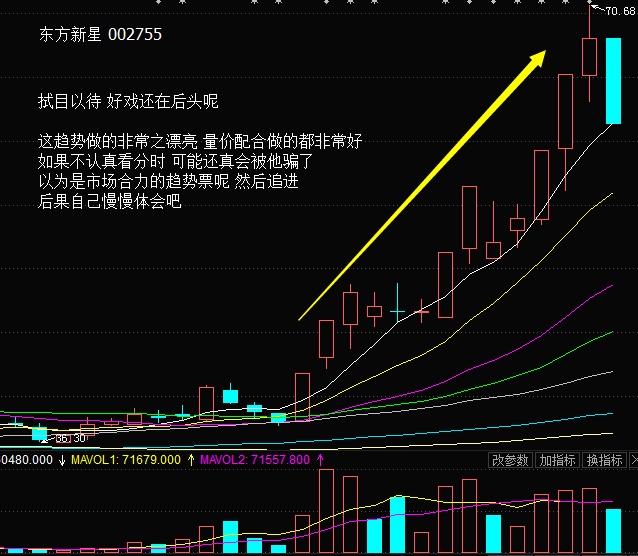This screenshot has height=556, width=638.
Task: Click the magenta up arrow after MAVOL2 value
Action: 320,460
